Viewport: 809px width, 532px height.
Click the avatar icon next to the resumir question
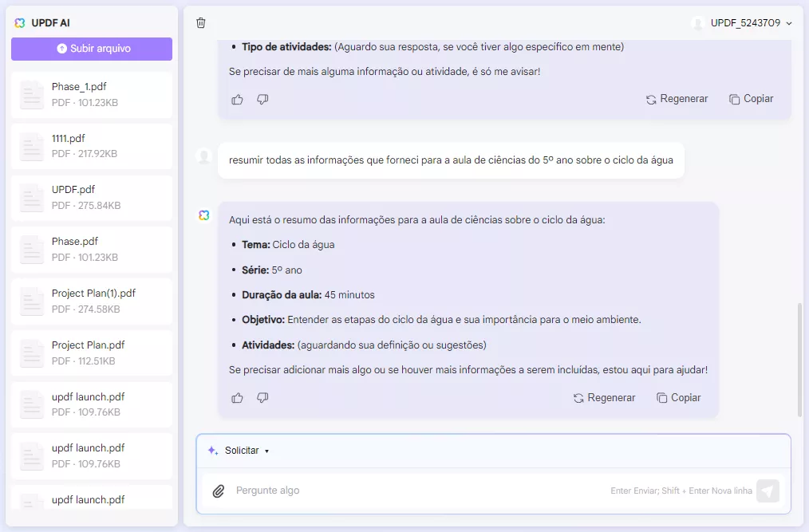[204, 156]
